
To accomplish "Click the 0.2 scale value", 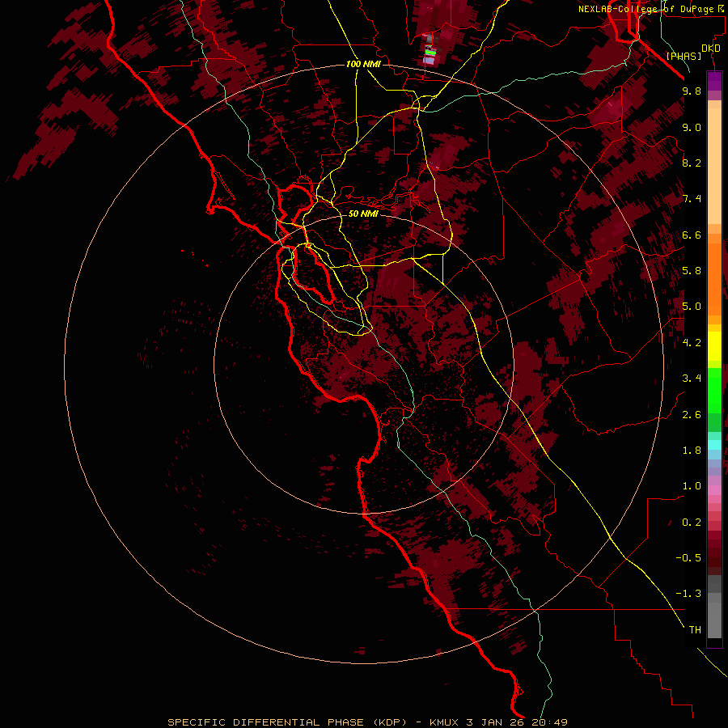I will (692, 523).
